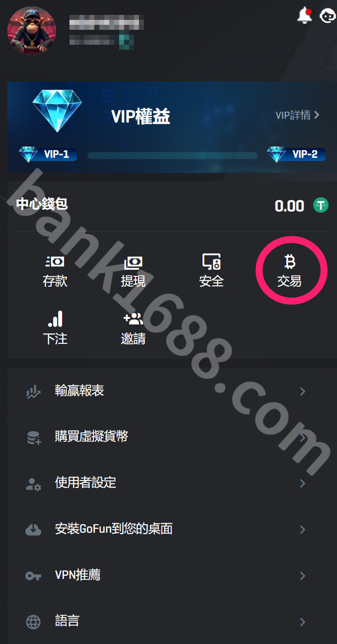Expand the 使用者設定 chevron arrow
This screenshot has height=644, width=337.
[x=303, y=483]
